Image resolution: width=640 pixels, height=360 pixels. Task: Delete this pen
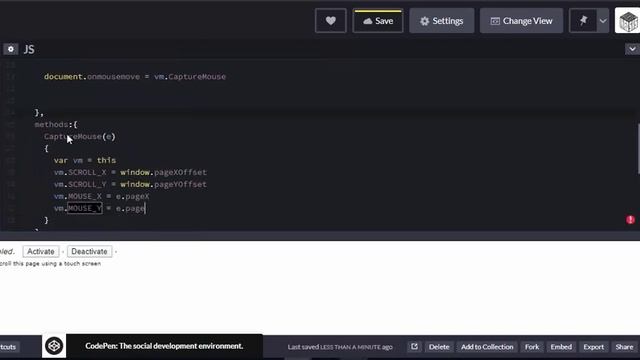[x=439, y=347]
